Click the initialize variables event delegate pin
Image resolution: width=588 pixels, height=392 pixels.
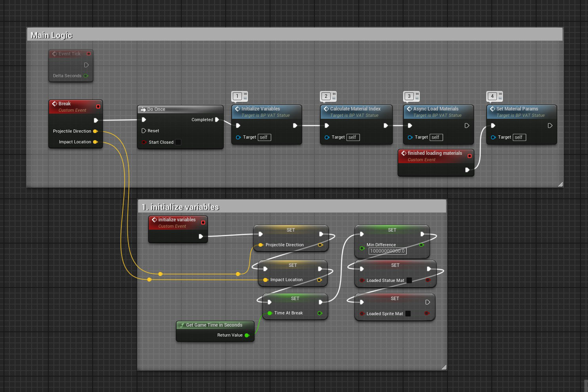203,223
